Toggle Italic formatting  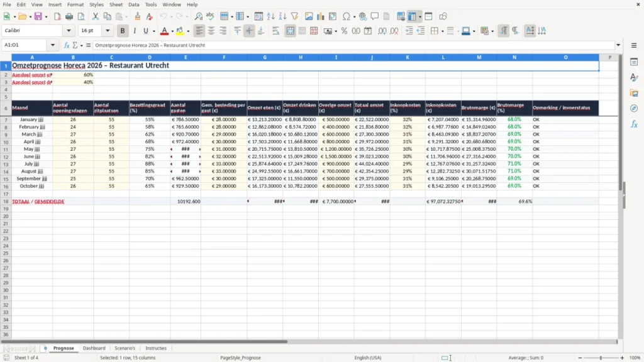[x=135, y=31]
